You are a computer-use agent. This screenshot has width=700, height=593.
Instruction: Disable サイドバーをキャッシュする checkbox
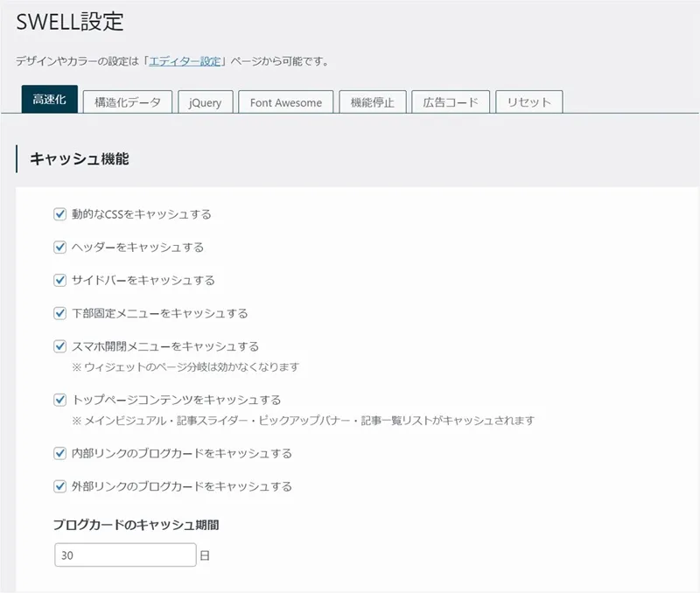pyautogui.click(x=60, y=281)
